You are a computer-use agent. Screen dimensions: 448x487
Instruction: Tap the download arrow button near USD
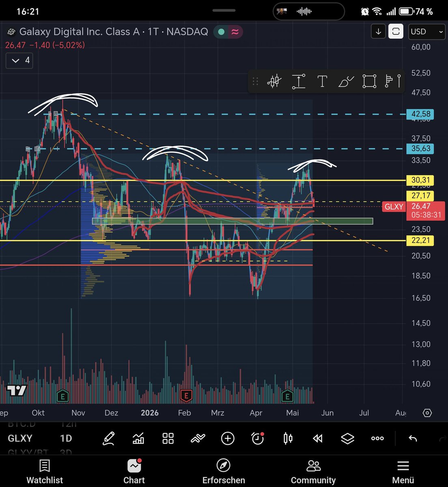pos(378,32)
